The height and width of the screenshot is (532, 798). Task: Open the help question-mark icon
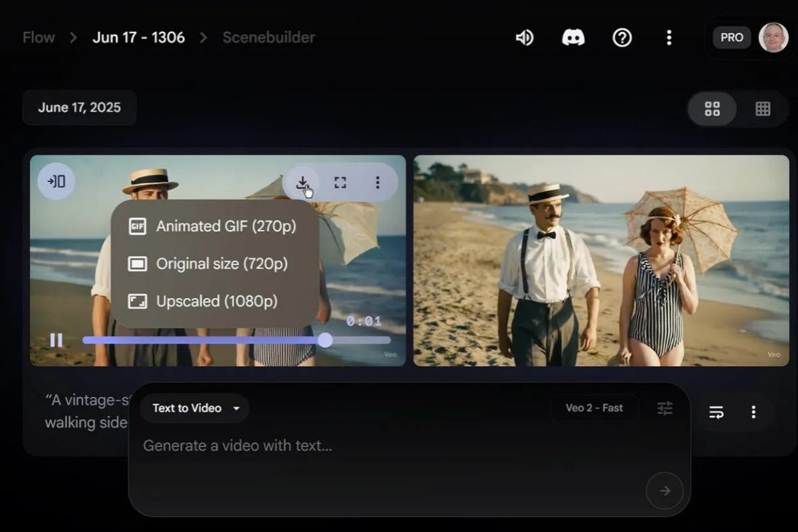(622, 38)
